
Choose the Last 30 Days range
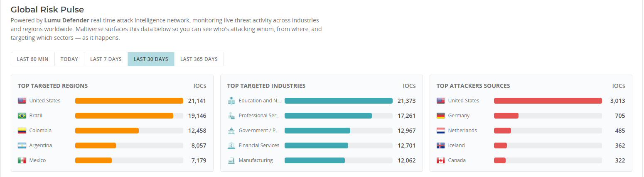point(151,59)
